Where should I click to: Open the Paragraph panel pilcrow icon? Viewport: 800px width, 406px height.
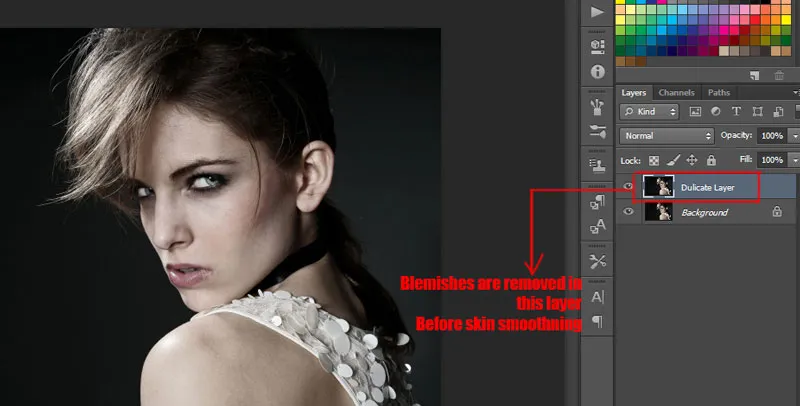[597, 321]
